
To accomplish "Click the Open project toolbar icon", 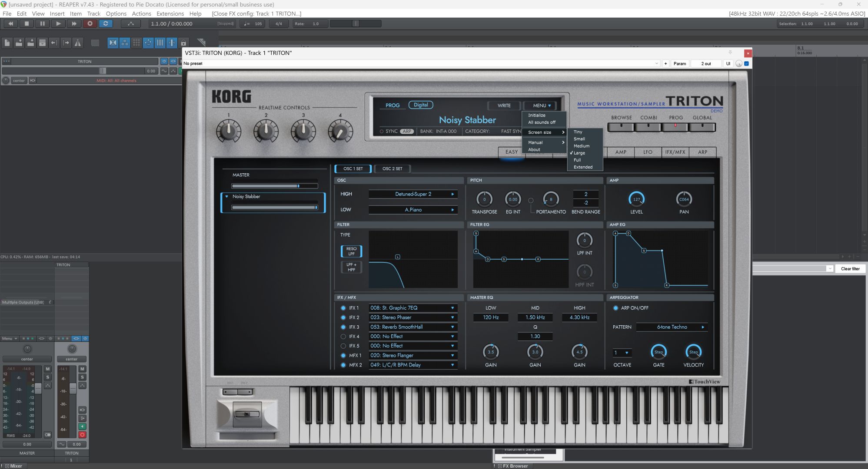I will (19, 43).
